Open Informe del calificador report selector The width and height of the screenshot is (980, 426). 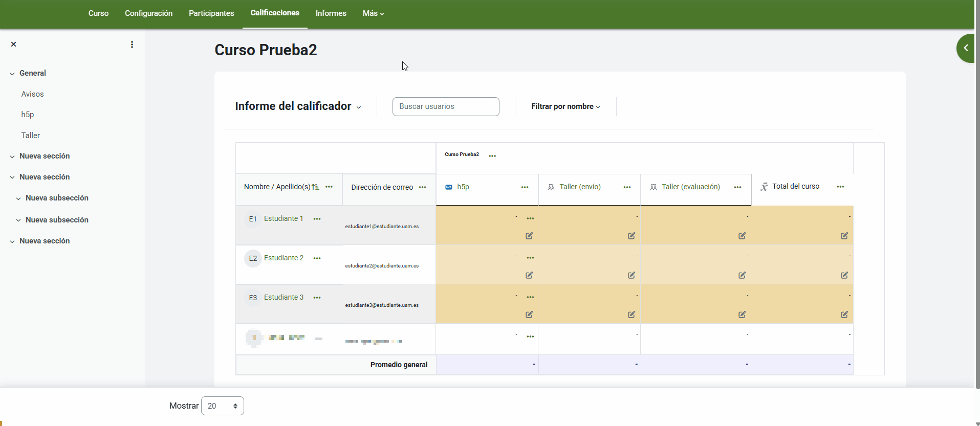[298, 106]
